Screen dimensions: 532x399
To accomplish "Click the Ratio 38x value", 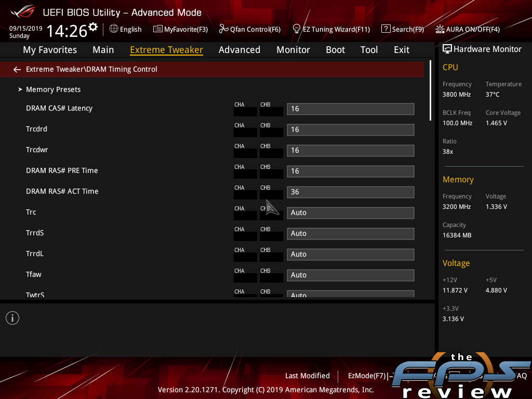I will point(448,152).
